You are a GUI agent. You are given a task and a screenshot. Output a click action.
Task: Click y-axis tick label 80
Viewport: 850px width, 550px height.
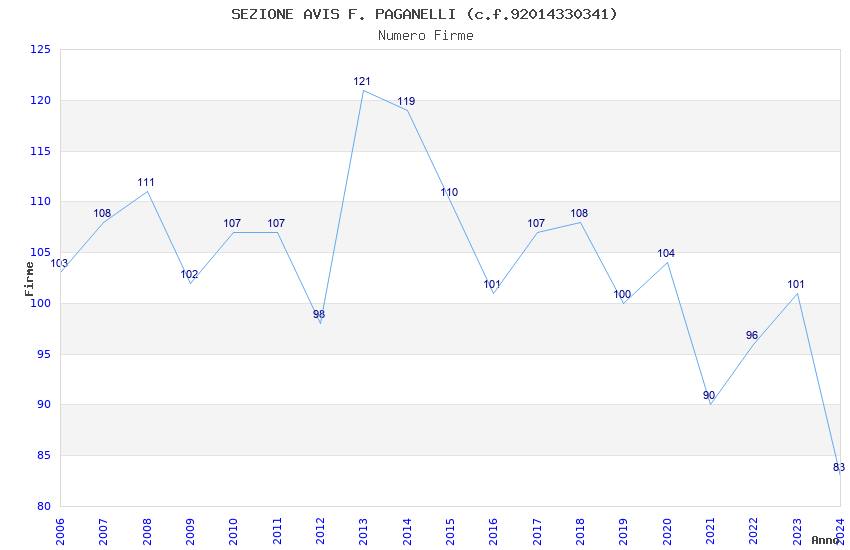[43, 506]
